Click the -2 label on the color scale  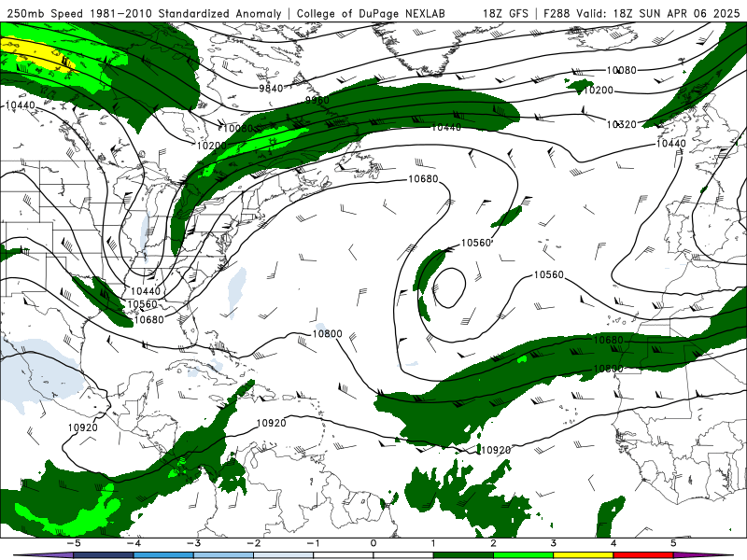[253, 543]
